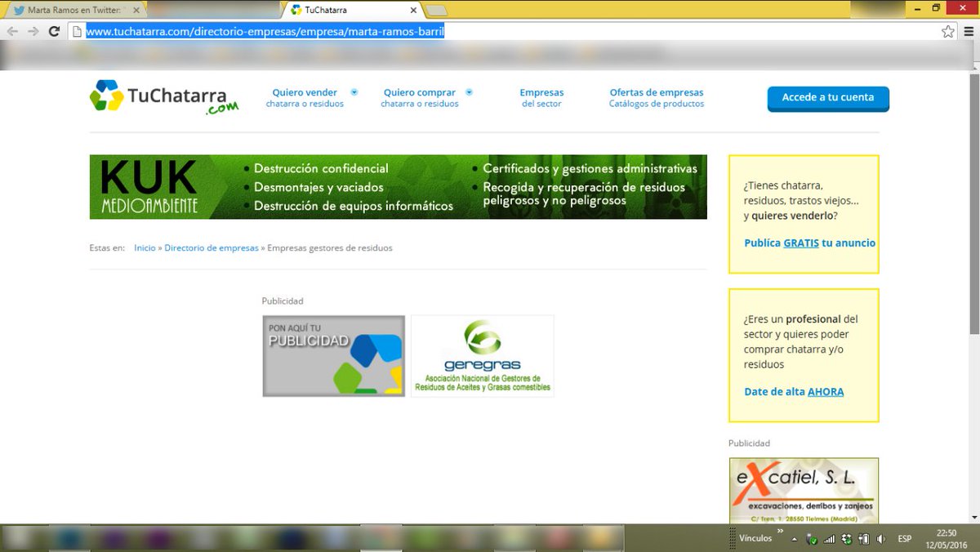Expand Quiero comprar dropdown arrow

(469, 92)
